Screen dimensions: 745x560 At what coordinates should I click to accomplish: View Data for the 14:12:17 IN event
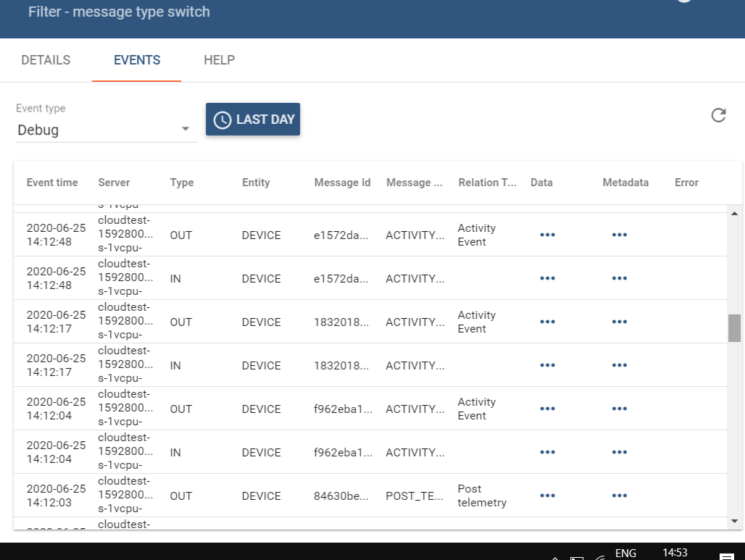click(x=547, y=365)
